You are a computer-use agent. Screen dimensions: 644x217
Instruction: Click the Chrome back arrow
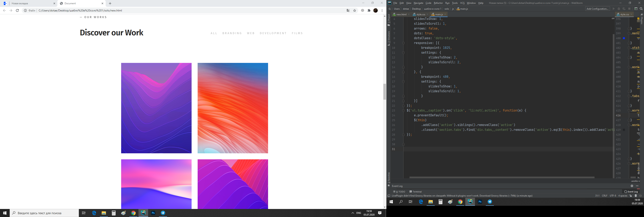coord(4,10)
